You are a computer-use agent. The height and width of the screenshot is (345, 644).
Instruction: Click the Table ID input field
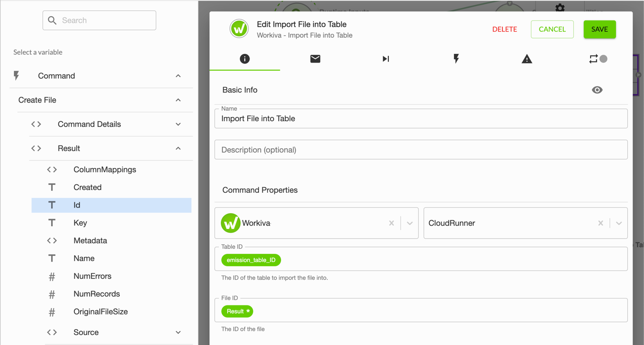[x=421, y=259]
